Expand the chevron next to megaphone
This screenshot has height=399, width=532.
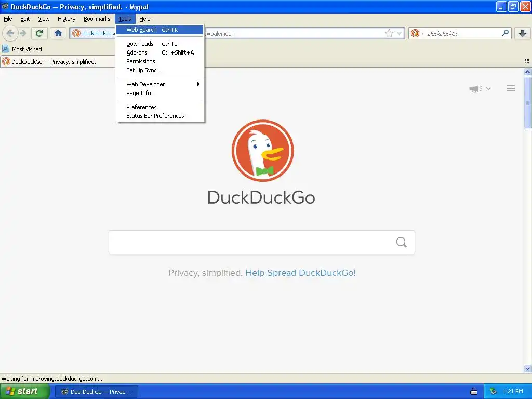click(x=488, y=88)
